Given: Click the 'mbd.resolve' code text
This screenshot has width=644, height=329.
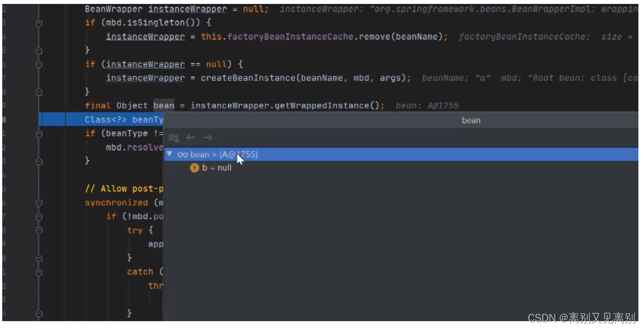Looking at the screenshot, I should tap(135, 147).
